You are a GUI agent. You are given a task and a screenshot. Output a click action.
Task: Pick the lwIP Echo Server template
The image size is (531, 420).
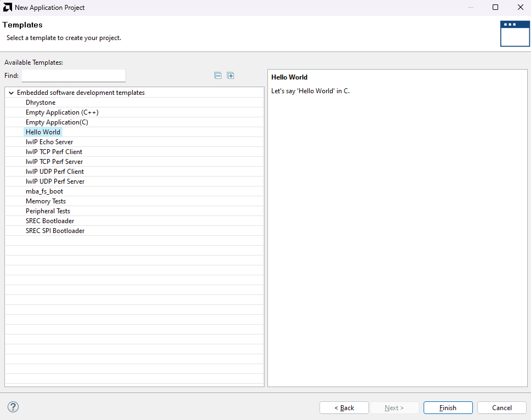coord(49,142)
